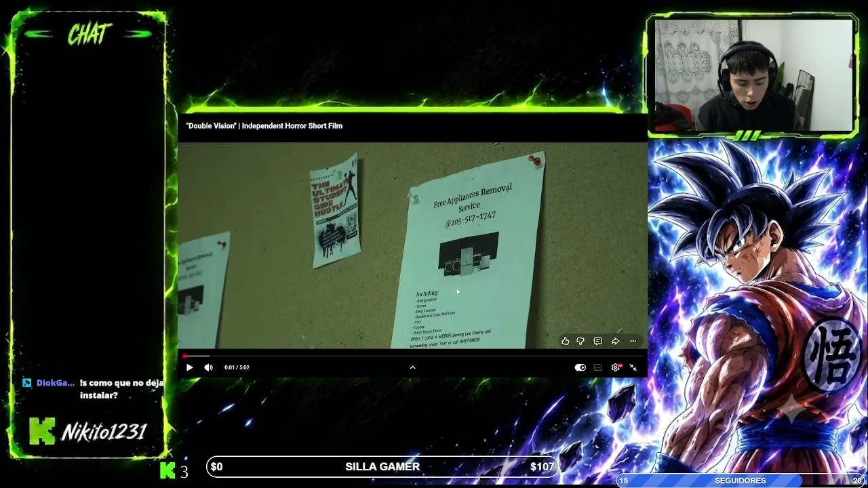Click the $107 goal amount

pos(542,466)
